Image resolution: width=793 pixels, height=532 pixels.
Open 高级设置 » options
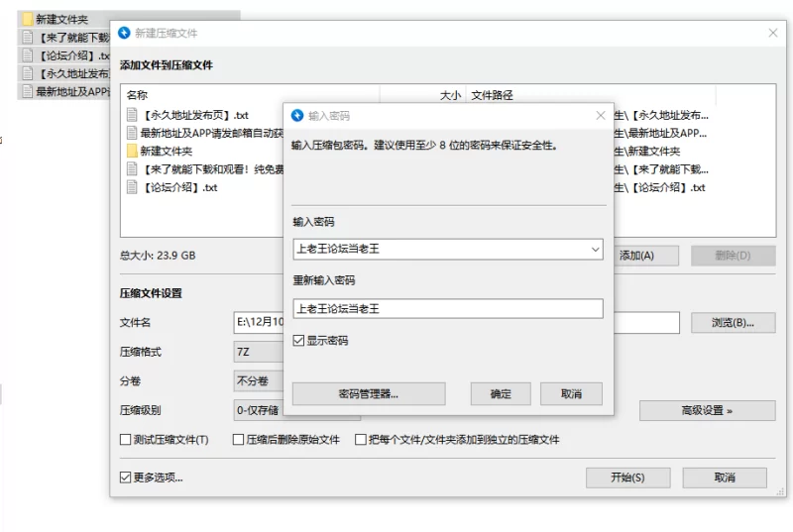point(707,410)
